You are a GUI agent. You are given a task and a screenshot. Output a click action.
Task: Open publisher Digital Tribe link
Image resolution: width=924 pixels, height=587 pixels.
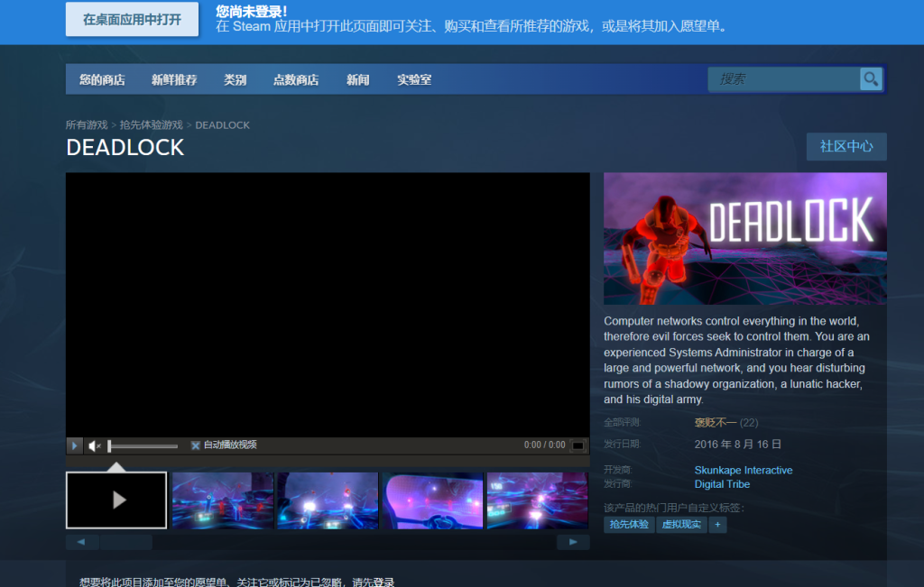[x=722, y=484]
